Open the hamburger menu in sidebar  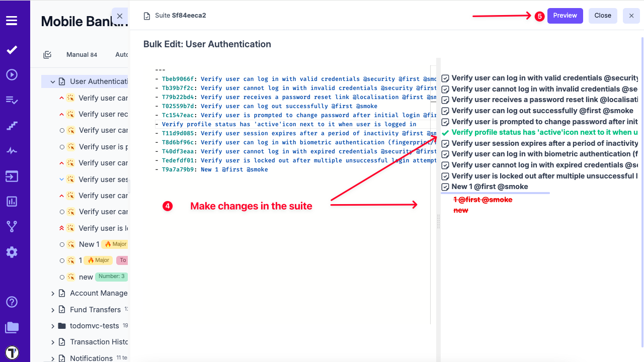pos(12,21)
